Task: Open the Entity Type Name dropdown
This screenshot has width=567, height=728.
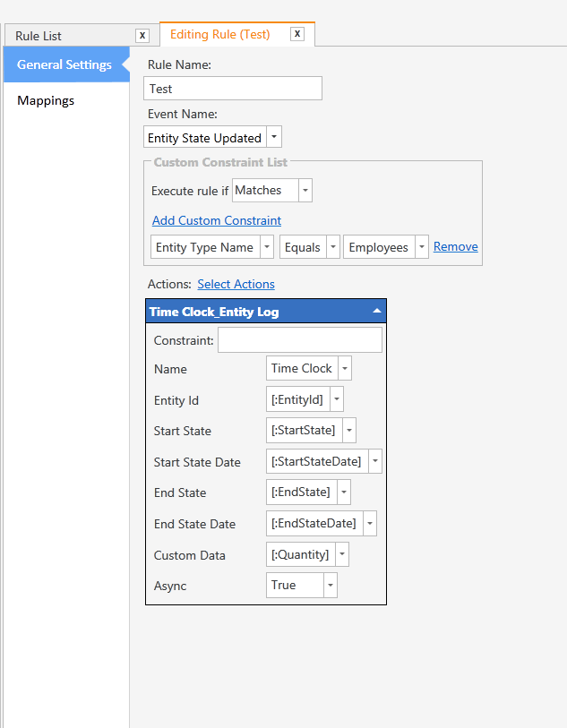Action: [x=266, y=247]
